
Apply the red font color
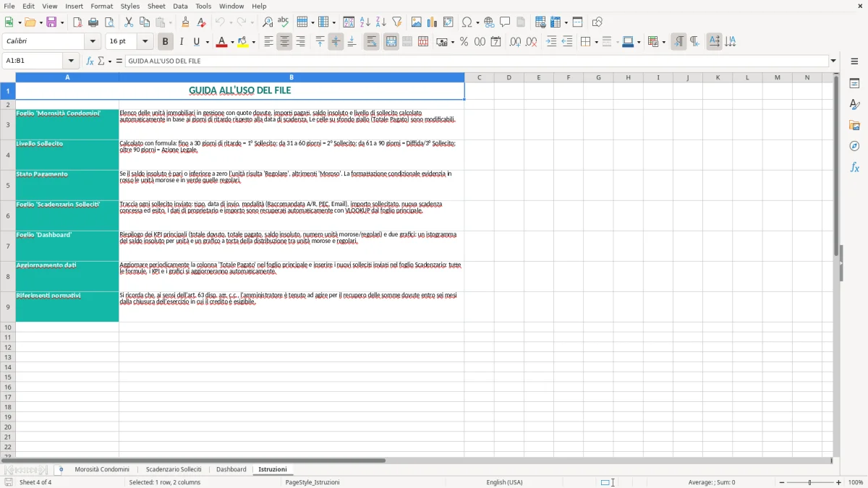click(221, 42)
